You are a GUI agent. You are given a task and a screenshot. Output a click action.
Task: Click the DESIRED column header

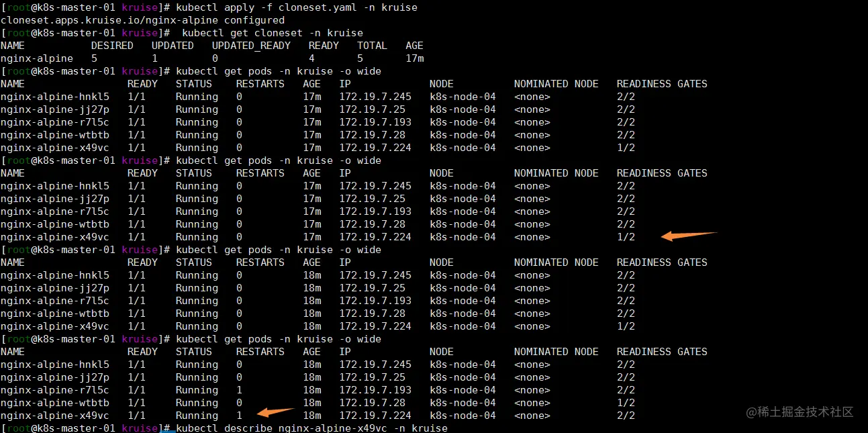click(x=112, y=46)
